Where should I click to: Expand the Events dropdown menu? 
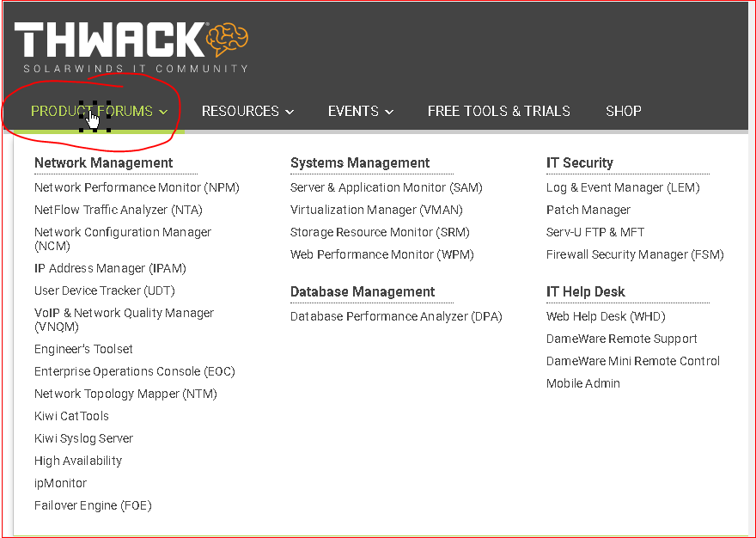tap(361, 112)
